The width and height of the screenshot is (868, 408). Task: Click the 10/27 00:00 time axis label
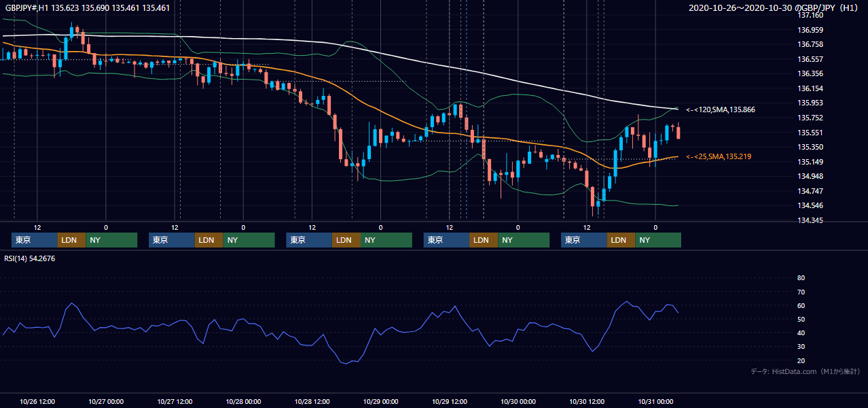(106, 402)
